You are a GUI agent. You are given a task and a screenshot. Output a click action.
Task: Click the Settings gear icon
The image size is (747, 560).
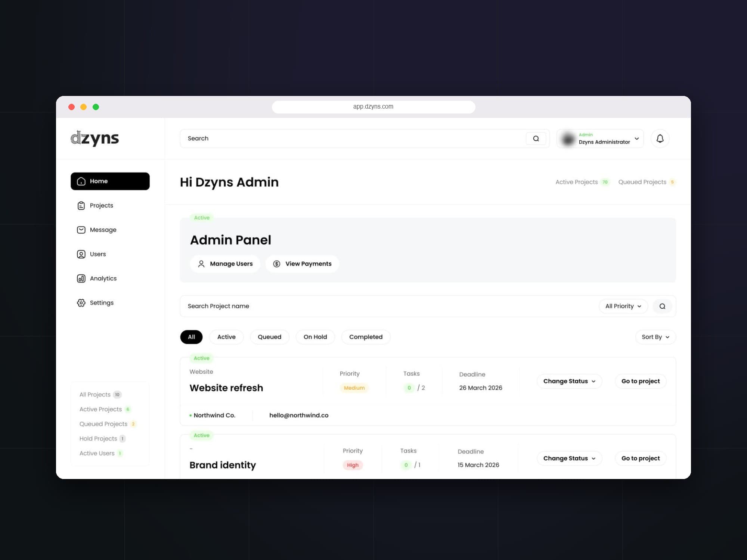pos(81,303)
